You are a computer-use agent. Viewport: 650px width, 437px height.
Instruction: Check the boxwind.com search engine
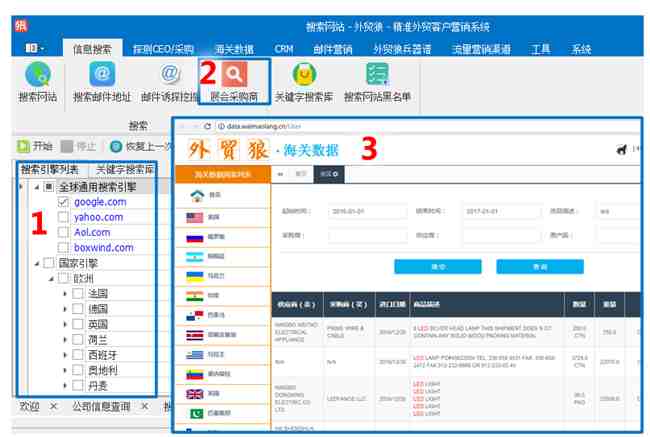click(63, 248)
